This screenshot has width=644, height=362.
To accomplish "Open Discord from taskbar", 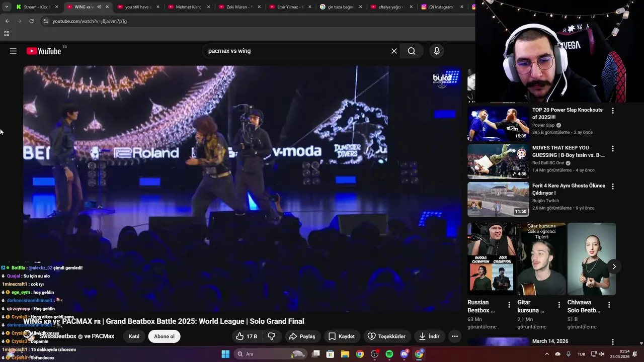I will (404, 354).
